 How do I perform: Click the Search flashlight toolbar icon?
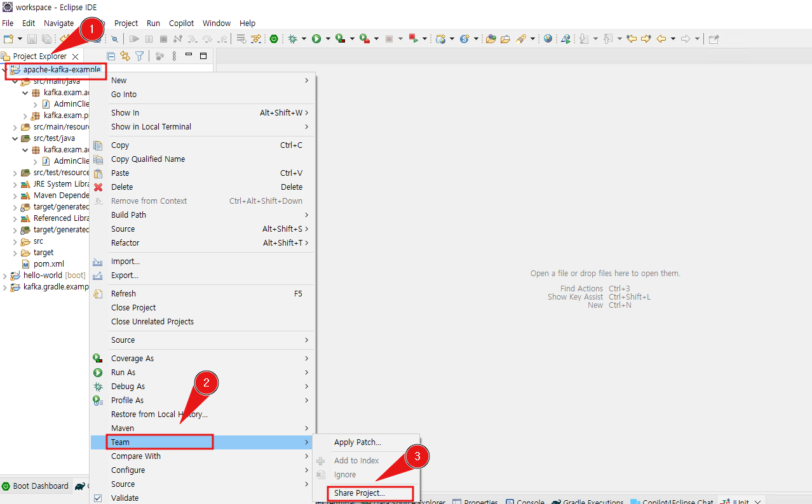(x=521, y=39)
